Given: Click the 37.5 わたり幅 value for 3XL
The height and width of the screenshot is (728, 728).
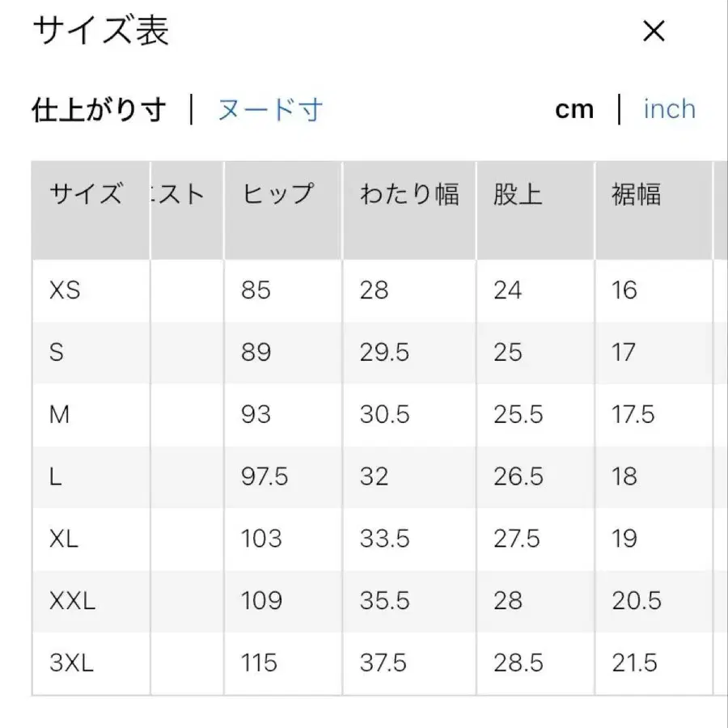Looking at the screenshot, I should tap(383, 662).
